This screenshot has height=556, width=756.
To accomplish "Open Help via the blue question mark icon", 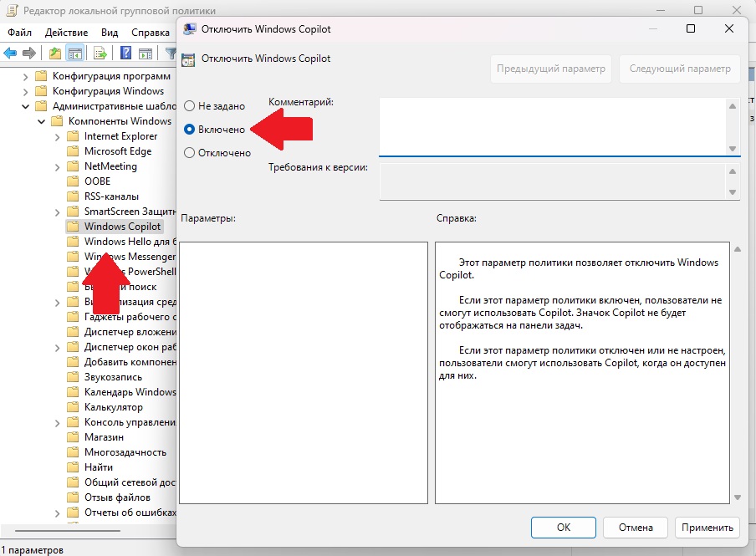I will point(125,54).
